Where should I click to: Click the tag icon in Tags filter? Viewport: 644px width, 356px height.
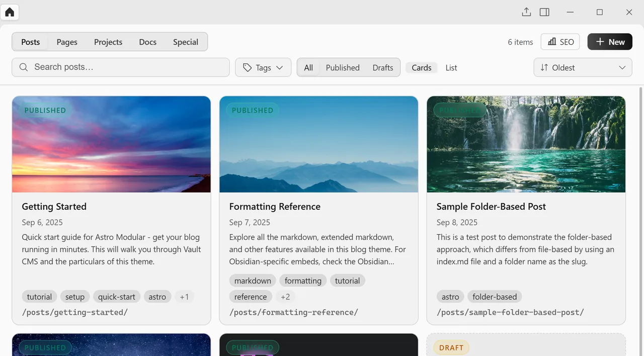point(247,67)
